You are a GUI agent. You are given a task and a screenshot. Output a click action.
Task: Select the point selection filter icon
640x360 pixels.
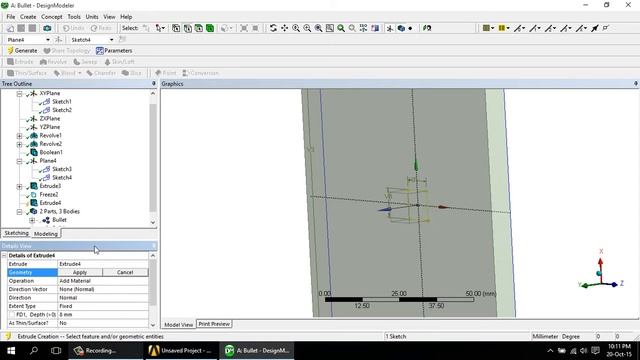[176, 28]
